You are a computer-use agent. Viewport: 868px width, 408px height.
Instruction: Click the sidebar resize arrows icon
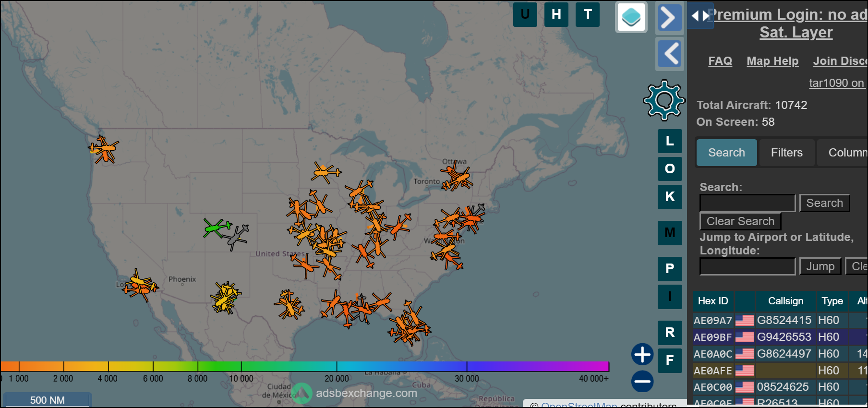coord(700,16)
